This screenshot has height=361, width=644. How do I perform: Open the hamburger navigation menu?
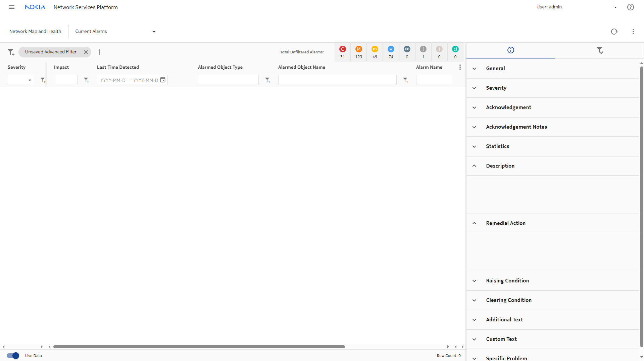[12, 7]
